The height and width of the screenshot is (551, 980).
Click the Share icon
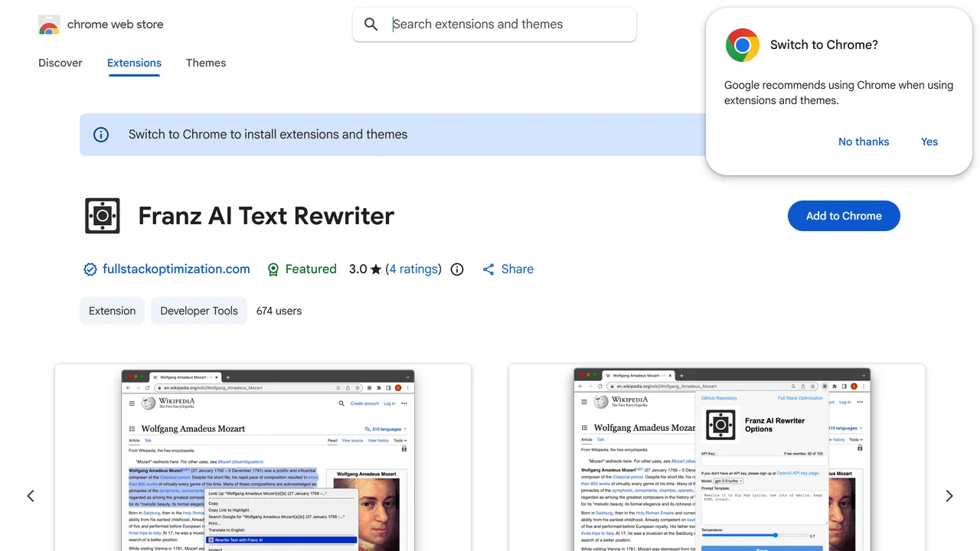[488, 269]
